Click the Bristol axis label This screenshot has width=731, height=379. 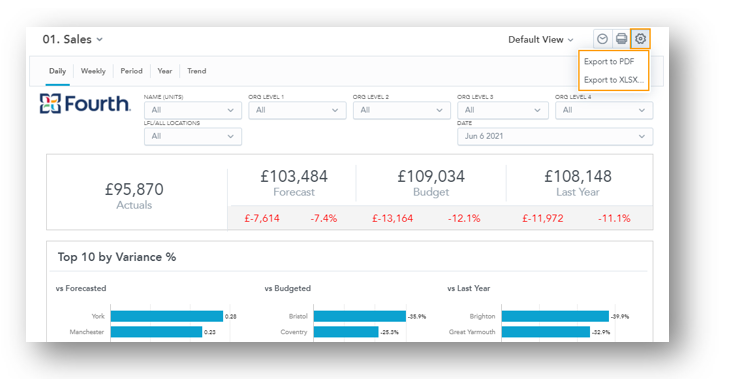click(x=298, y=316)
